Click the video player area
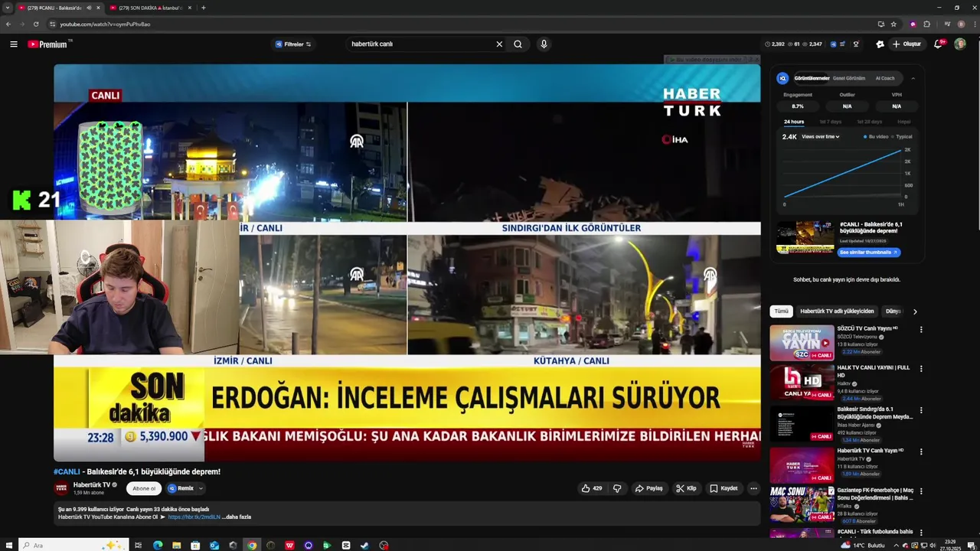The height and width of the screenshot is (551, 980). point(407,262)
